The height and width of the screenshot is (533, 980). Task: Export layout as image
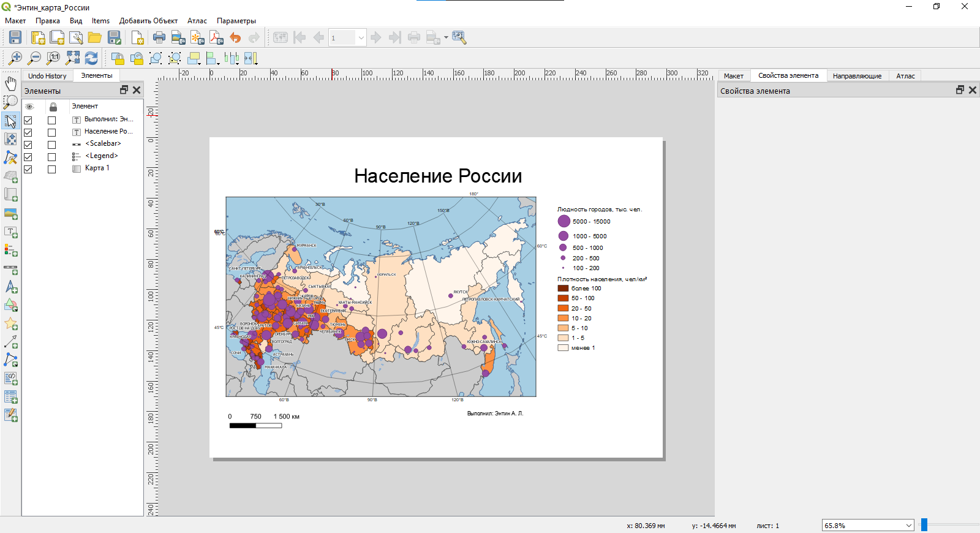click(178, 37)
